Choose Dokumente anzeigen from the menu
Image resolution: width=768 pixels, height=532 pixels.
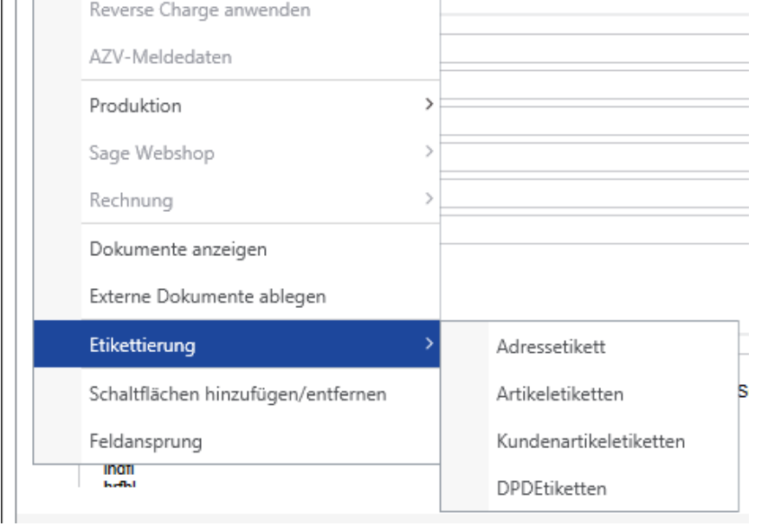(x=178, y=250)
